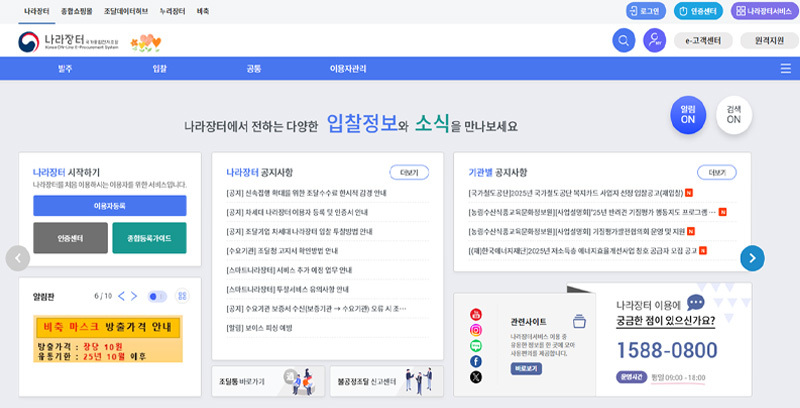The height and width of the screenshot is (408, 800).
Task: Open notice [스마트나라장터] 서비스 추가 예정 업무 안내
Action: [x=289, y=270]
